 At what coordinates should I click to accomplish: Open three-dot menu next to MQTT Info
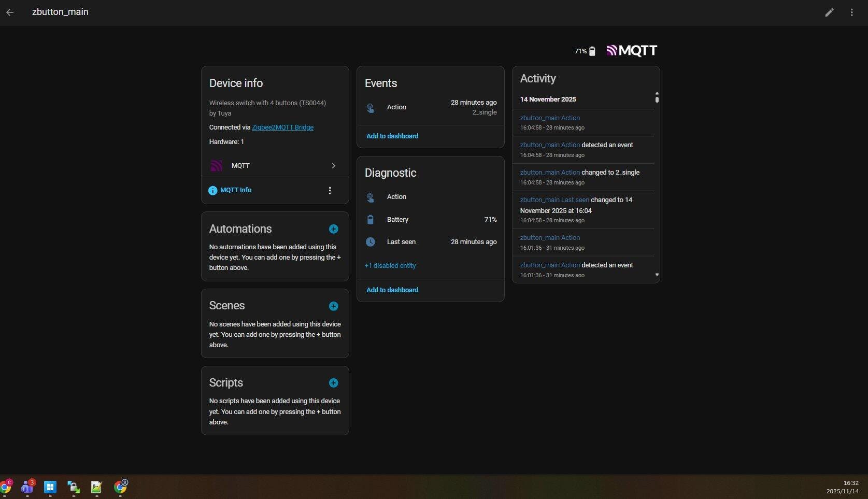[x=330, y=191]
